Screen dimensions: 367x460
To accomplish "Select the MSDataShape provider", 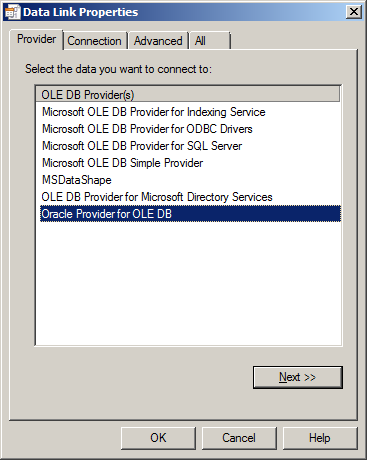I will tap(76, 180).
